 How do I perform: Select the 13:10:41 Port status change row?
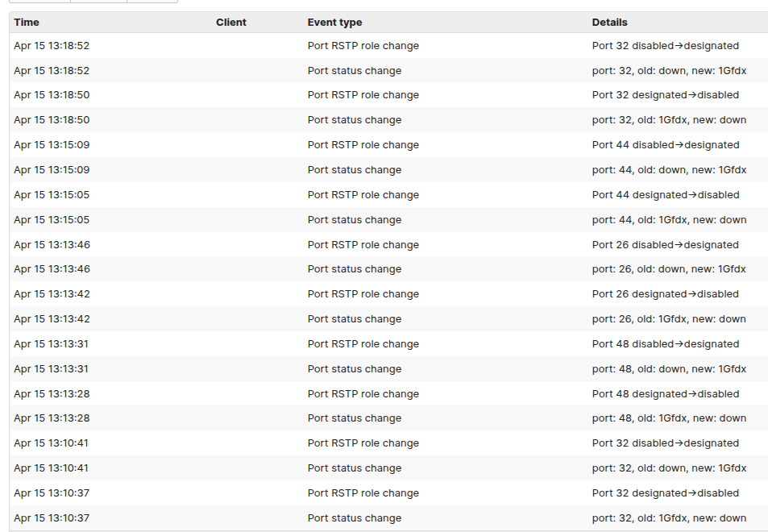point(354,468)
